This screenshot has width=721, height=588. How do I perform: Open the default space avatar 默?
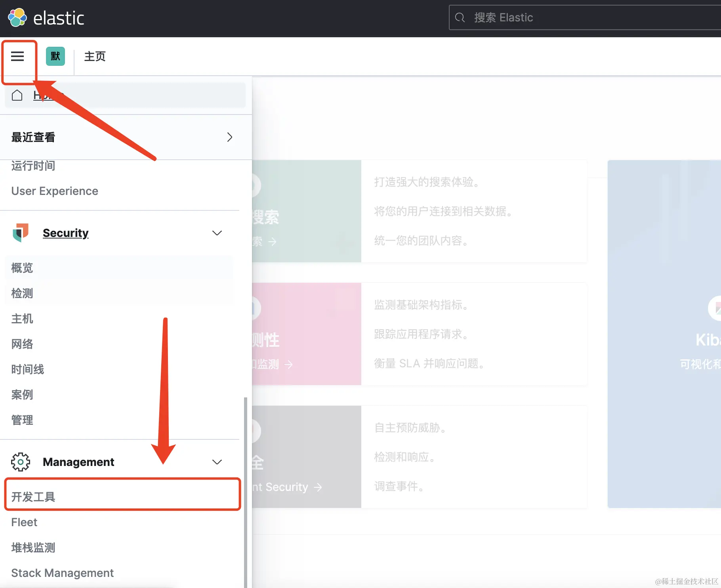(x=55, y=56)
